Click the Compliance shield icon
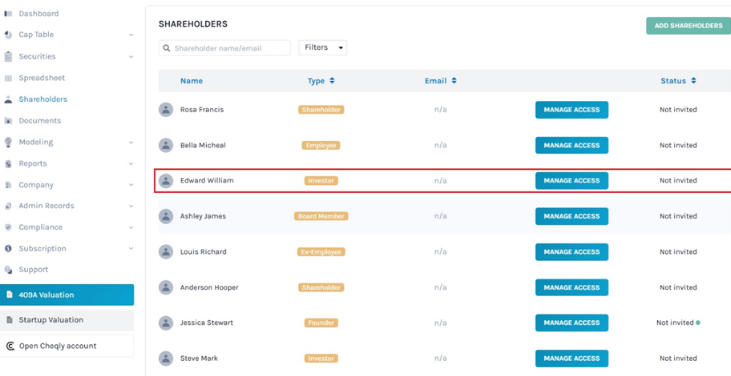 click(x=8, y=227)
